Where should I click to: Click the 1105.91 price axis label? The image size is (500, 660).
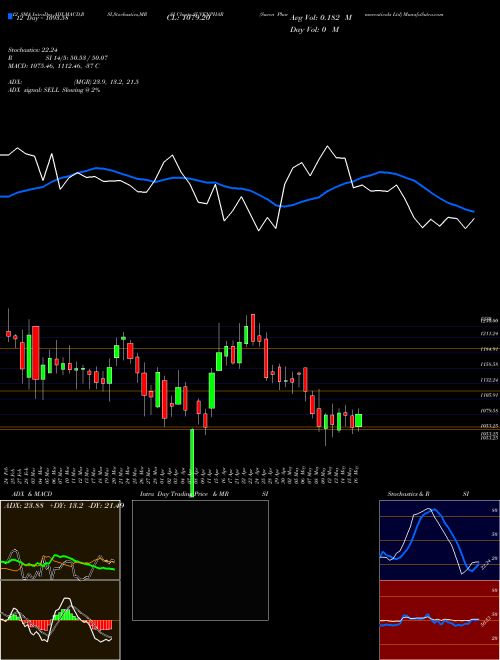[x=489, y=395]
